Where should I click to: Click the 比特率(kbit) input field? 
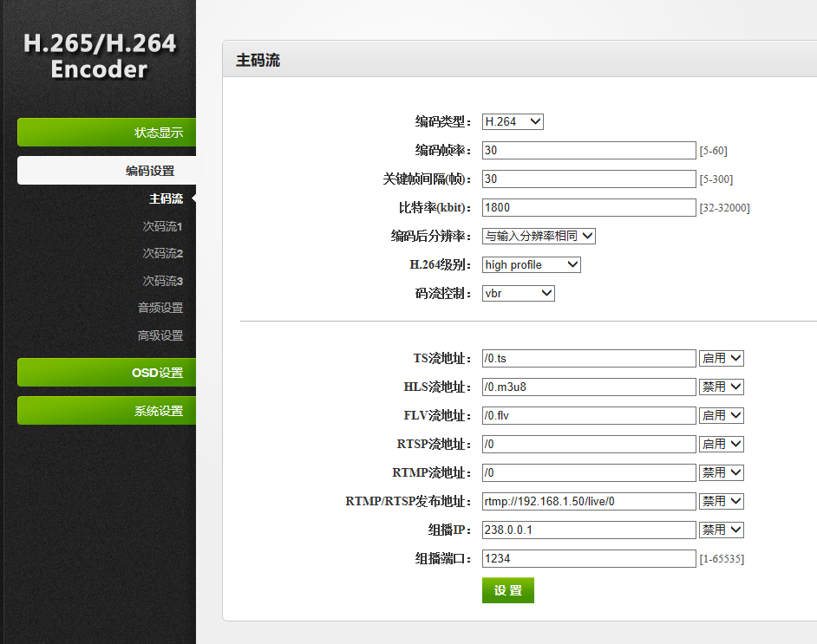[x=589, y=208]
